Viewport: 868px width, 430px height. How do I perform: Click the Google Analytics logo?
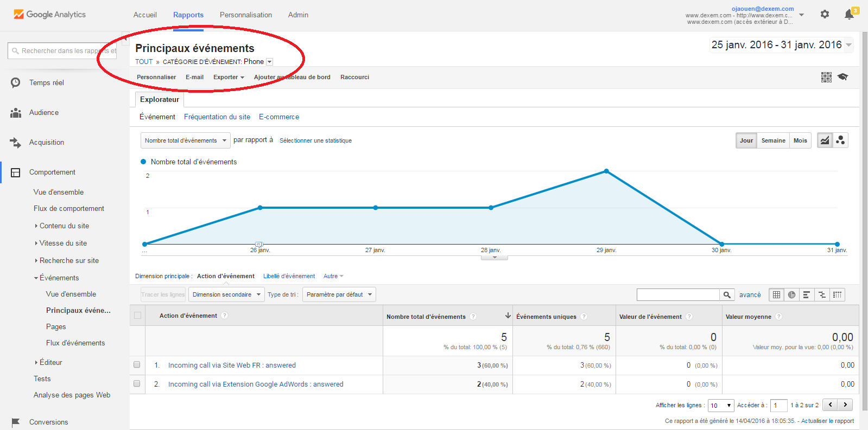(x=49, y=15)
